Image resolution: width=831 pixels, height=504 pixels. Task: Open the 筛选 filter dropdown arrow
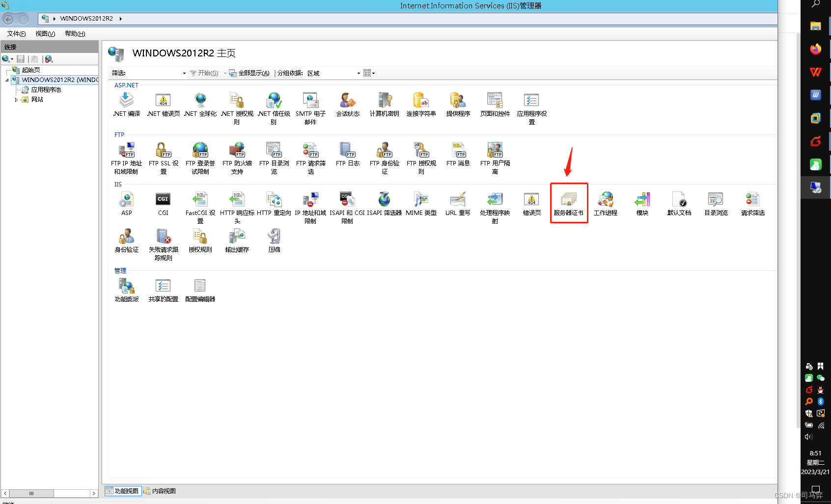tap(184, 73)
